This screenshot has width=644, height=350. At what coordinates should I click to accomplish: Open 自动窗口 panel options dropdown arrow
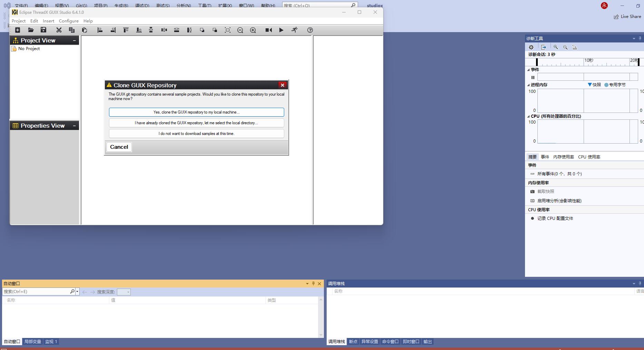(307, 284)
